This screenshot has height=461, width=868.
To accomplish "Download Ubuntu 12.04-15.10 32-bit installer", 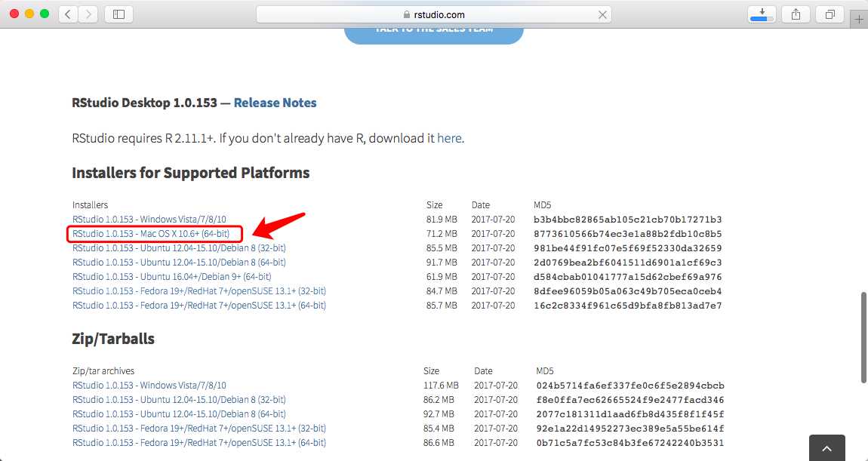I will 180,248.
